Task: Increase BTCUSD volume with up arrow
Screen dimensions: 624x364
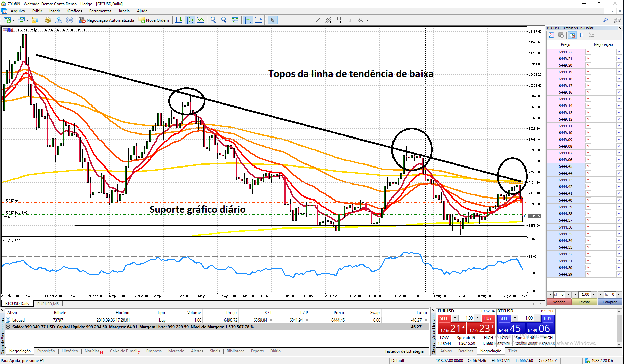Action: click(537, 318)
